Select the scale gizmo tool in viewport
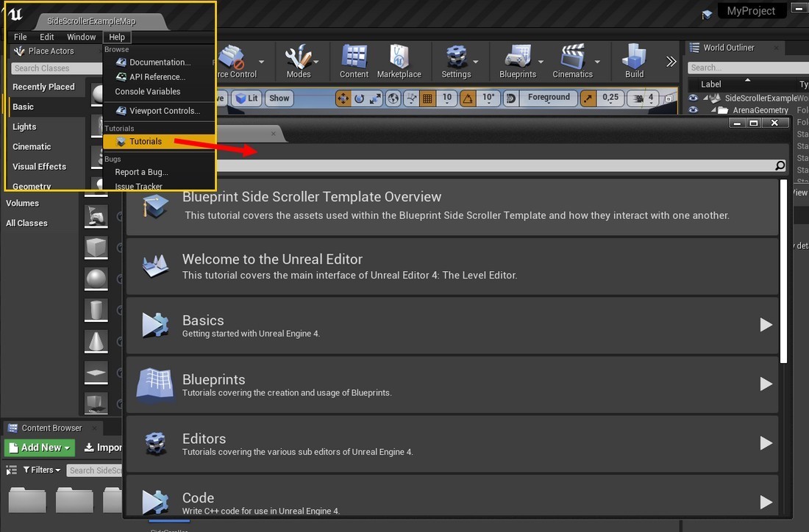The image size is (809, 532). (x=375, y=98)
